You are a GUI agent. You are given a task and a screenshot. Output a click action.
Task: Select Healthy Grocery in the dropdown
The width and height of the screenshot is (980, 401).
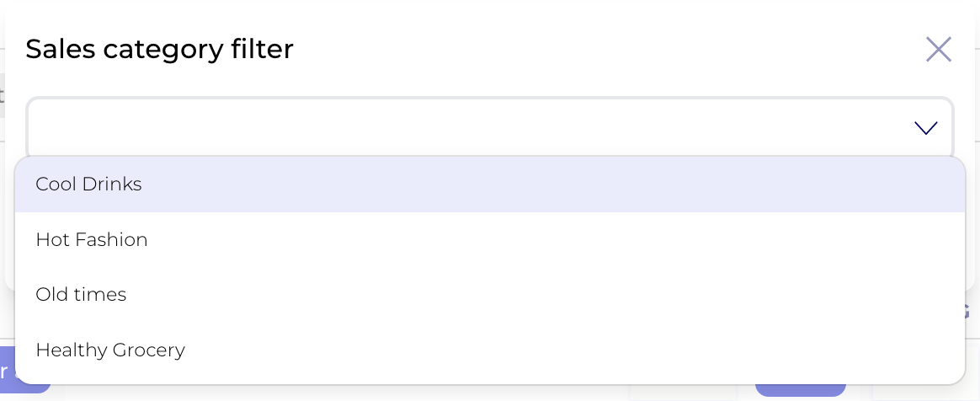110,350
